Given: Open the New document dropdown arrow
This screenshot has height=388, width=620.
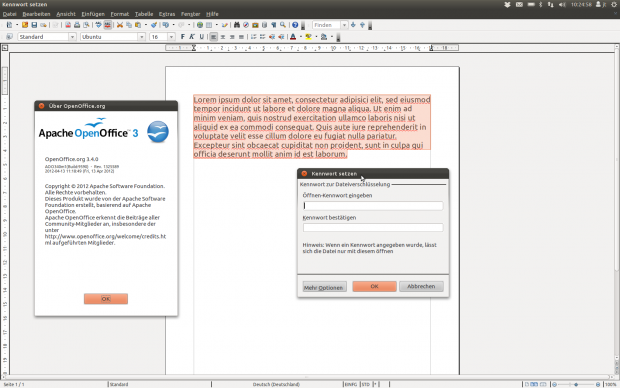Looking at the screenshot, I should [17, 25].
